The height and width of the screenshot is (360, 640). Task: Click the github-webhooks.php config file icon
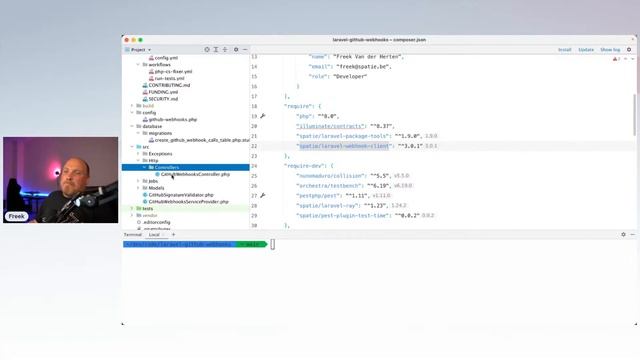[145, 120]
